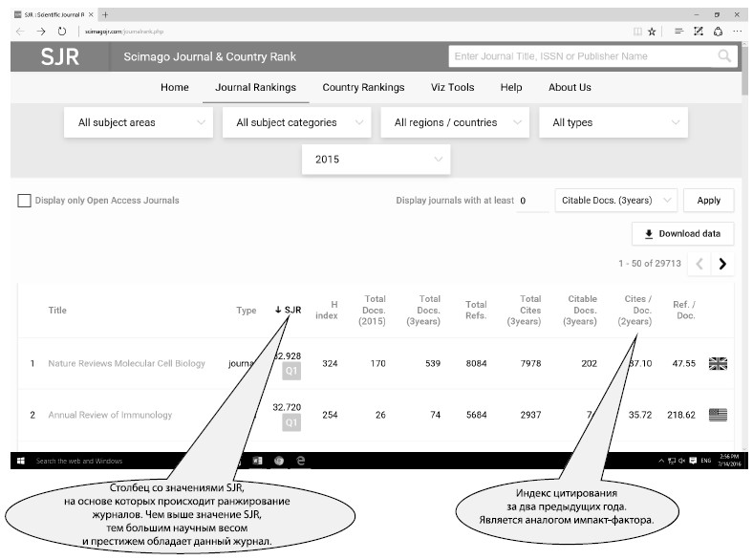This screenshot has width=753, height=560.
Task: Click the search magnifier icon
Action: tap(724, 56)
